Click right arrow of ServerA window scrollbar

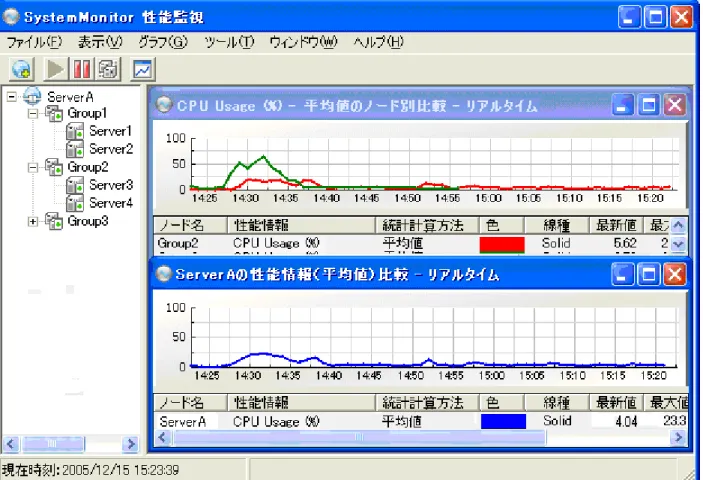coord(679,437)
